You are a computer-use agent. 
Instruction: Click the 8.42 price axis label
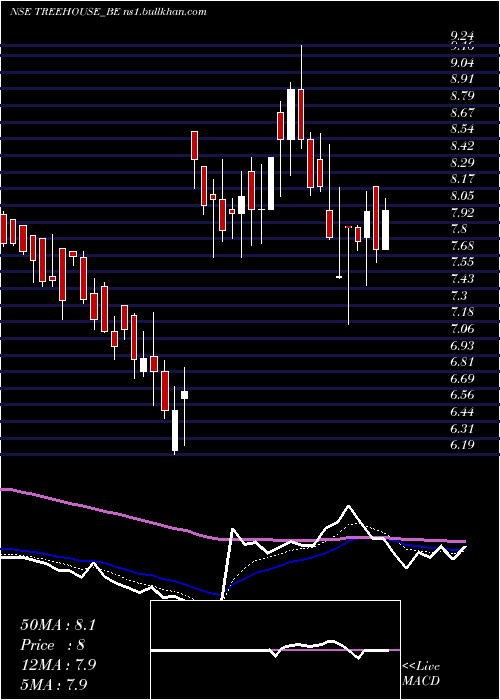coord(462,146)
